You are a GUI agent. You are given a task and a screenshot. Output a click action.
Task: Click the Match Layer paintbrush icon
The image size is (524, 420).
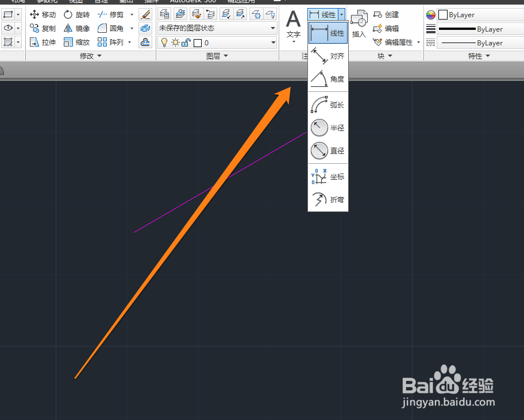click(x=196, y=14)
